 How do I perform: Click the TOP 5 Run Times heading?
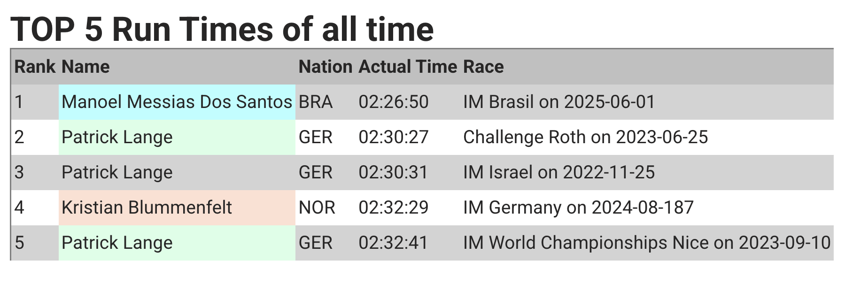[222, 29]
